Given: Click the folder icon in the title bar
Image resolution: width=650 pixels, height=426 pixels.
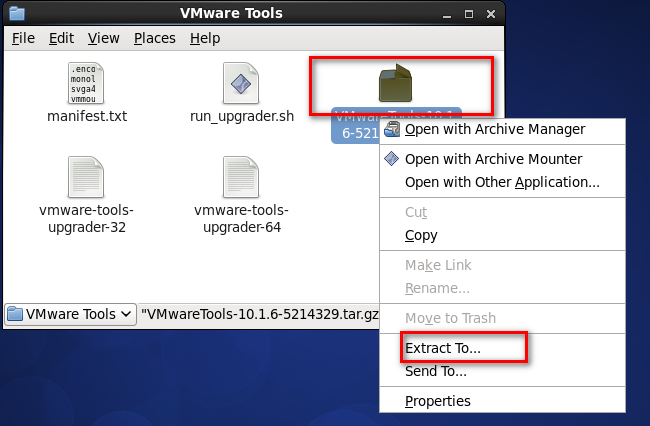Looking at the screenshot, I should [x=17, y=13].
